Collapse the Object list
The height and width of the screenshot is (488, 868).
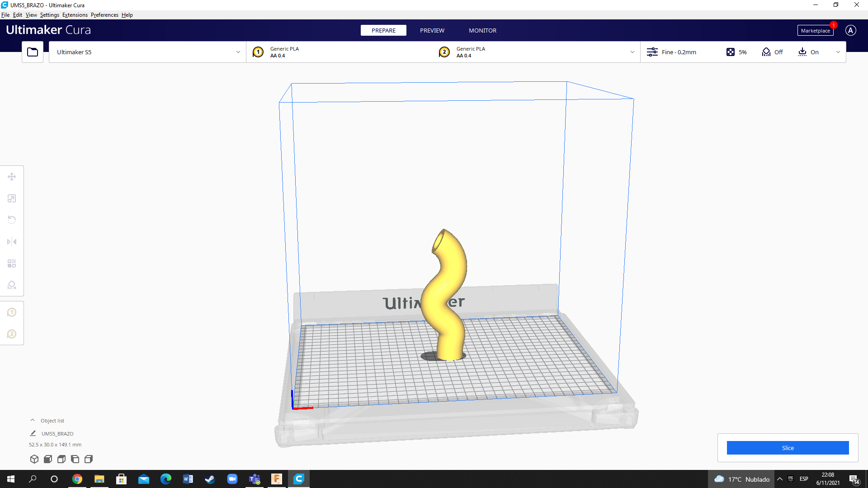(x=33, y=420)
